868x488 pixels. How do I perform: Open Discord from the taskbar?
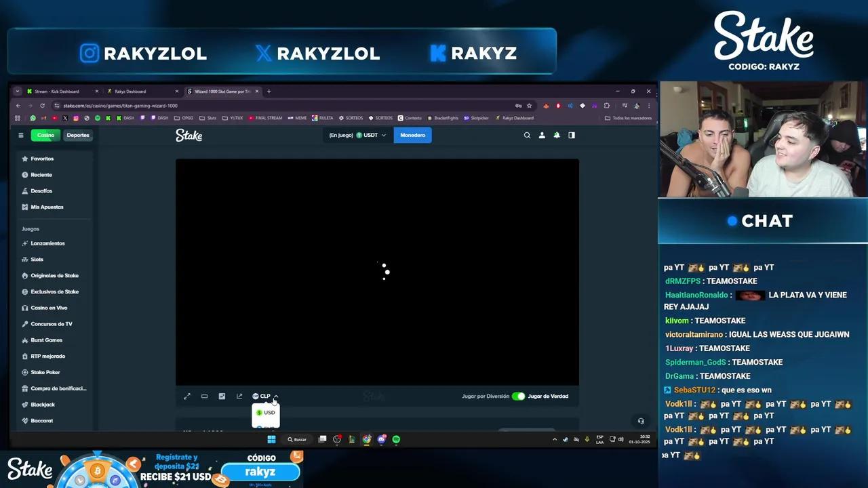(381, 439)
